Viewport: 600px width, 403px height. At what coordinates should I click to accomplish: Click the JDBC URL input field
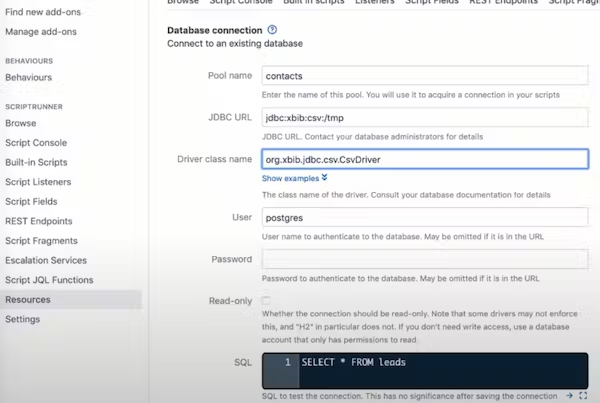[x=425, y=117]
